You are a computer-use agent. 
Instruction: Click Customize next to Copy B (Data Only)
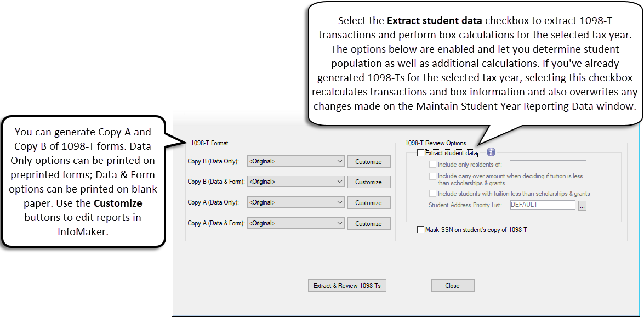click(x=368, y=161)
